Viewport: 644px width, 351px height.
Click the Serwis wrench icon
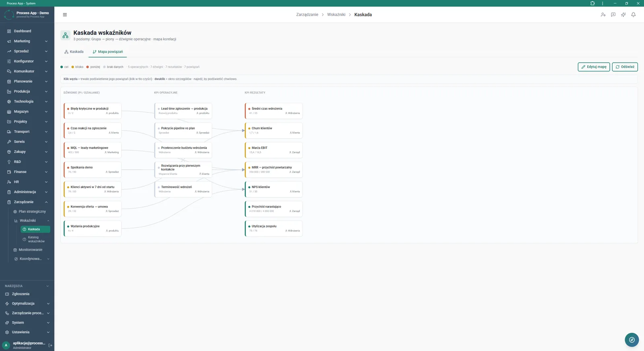pyautogui.click(x=9, y=142)
